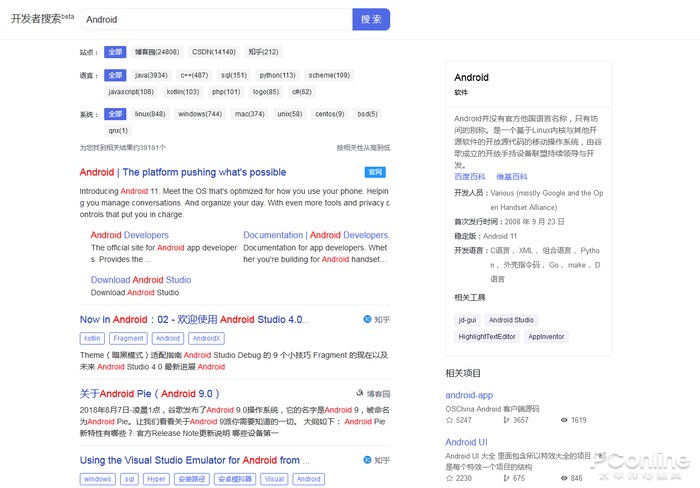The width and height of the screenshot is (700, 488).
Task: Filter by javascript(108) language
Action: [131, 92]
